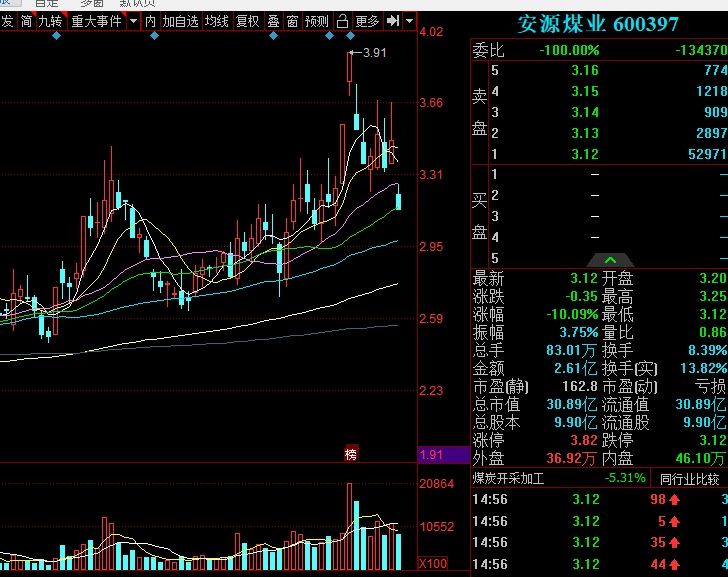
Task: Click the 涨幅 value -10.09%
Action: [x=572, y=315]
